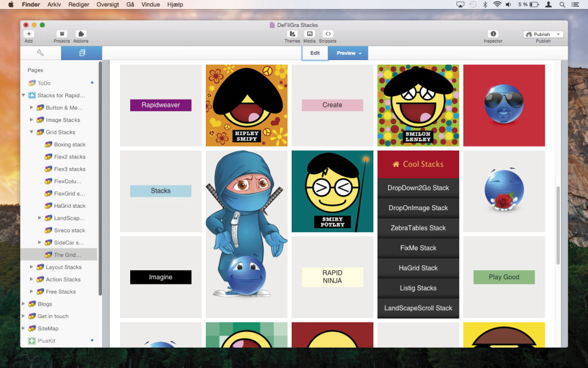This screenshot has width=588, height=368.
Task: Click the light blue Stacks button
Action: coord(161,191)
